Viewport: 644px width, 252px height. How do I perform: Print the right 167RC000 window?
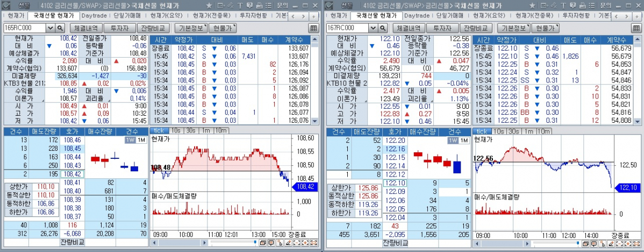click(x=582, y=5)
